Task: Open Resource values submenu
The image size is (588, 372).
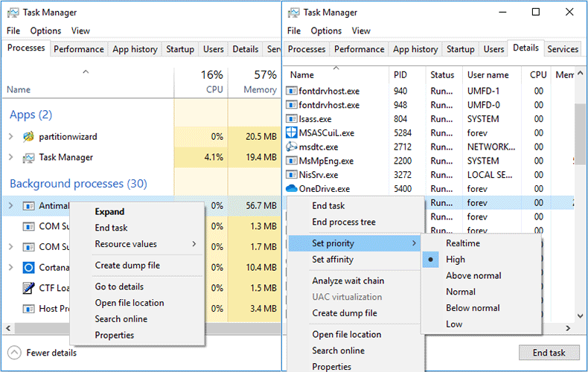Action: point(145,244)
